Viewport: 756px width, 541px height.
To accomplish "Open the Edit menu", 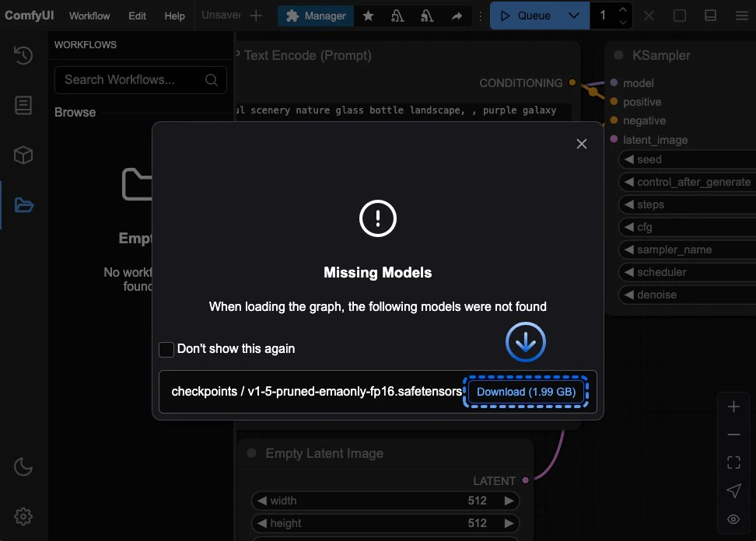I will click(x=137, y=16).
